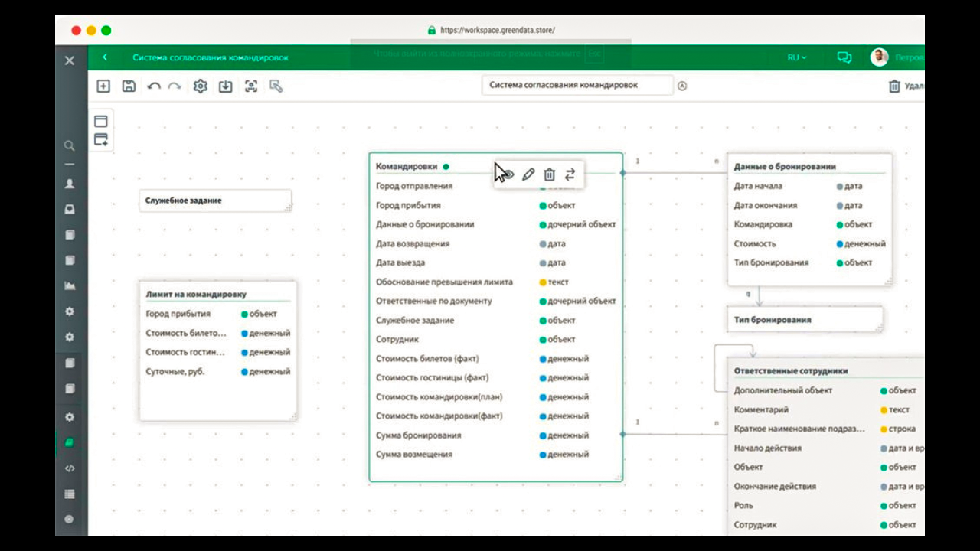Open the user profile icon in left sidebar

(70, 184)
